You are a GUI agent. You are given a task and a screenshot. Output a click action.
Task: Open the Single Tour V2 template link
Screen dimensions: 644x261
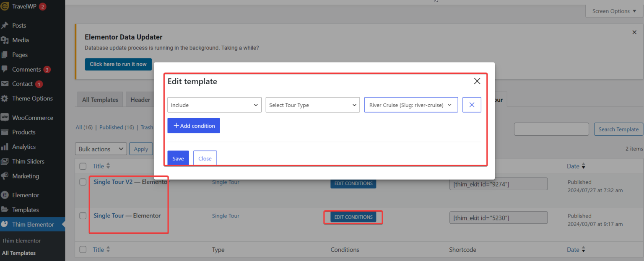click(113, 182)
